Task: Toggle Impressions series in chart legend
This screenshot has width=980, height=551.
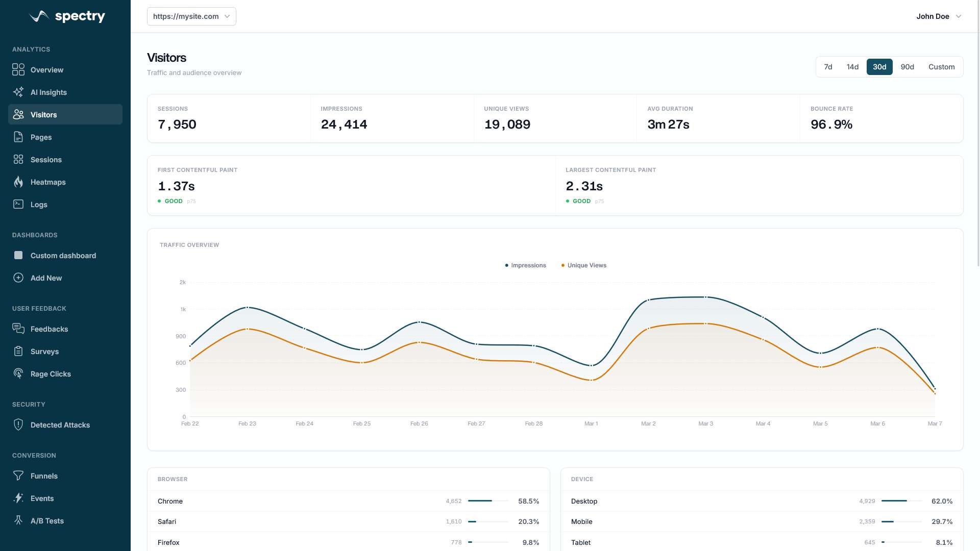Action: pos(525,265)
